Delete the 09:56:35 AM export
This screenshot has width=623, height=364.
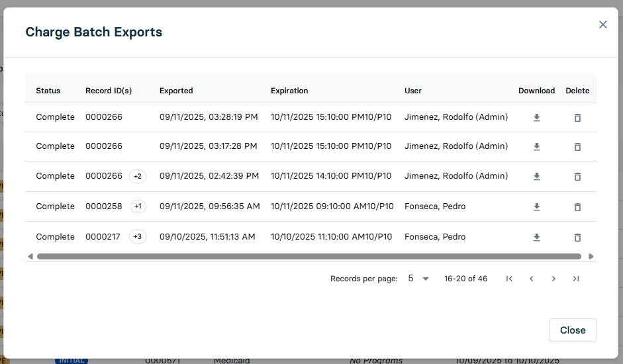(577, 207)
